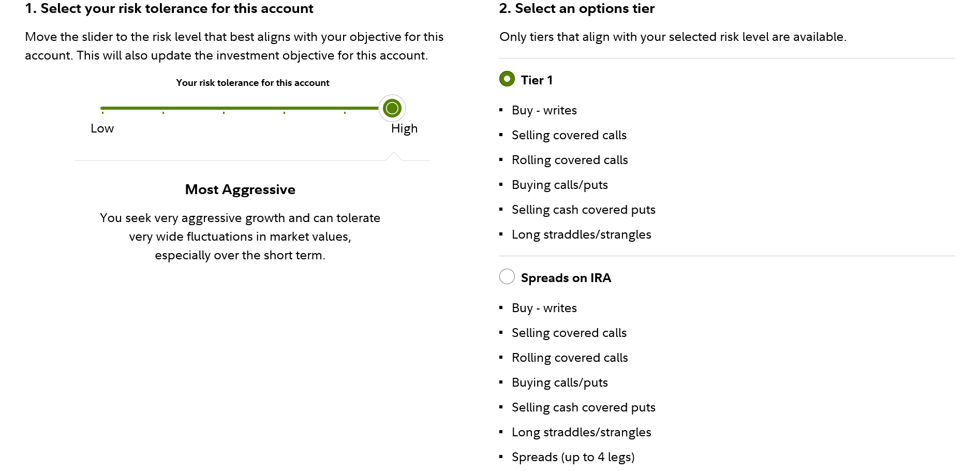
Task: Click the fifth tick before High
Action: pyautogui.click(x=345, y=109)
